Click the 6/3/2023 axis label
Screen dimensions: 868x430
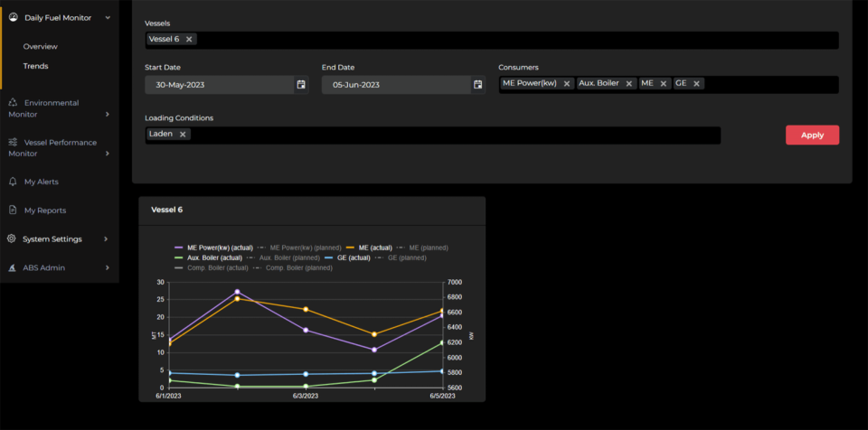pyautogui.click(x=306, y=396)
